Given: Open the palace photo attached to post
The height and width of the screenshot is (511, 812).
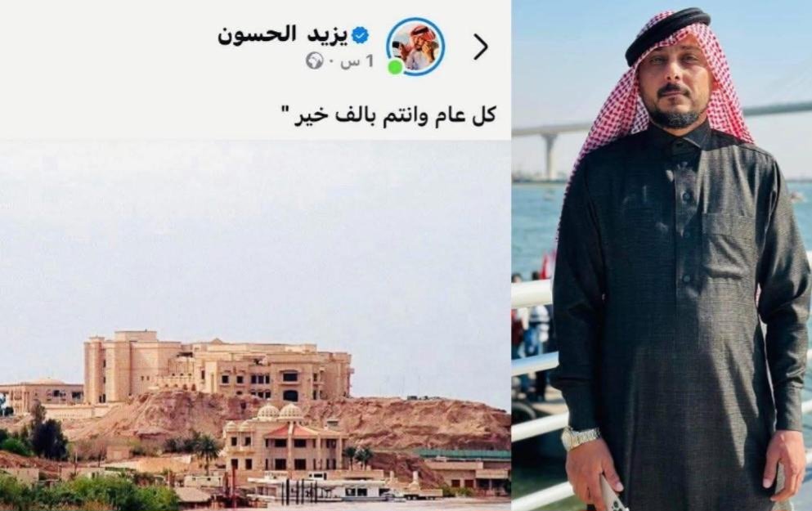Looking at the screenshot, I should click(x=255, y=325).
